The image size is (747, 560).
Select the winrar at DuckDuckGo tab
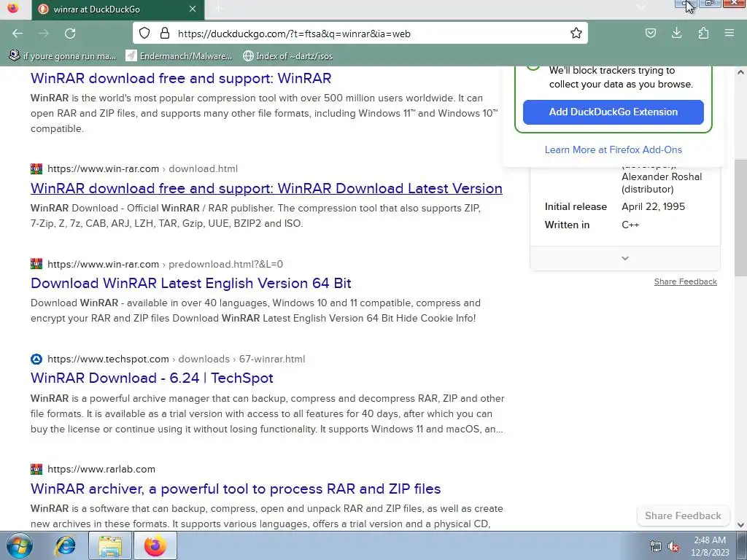[118, 9]
